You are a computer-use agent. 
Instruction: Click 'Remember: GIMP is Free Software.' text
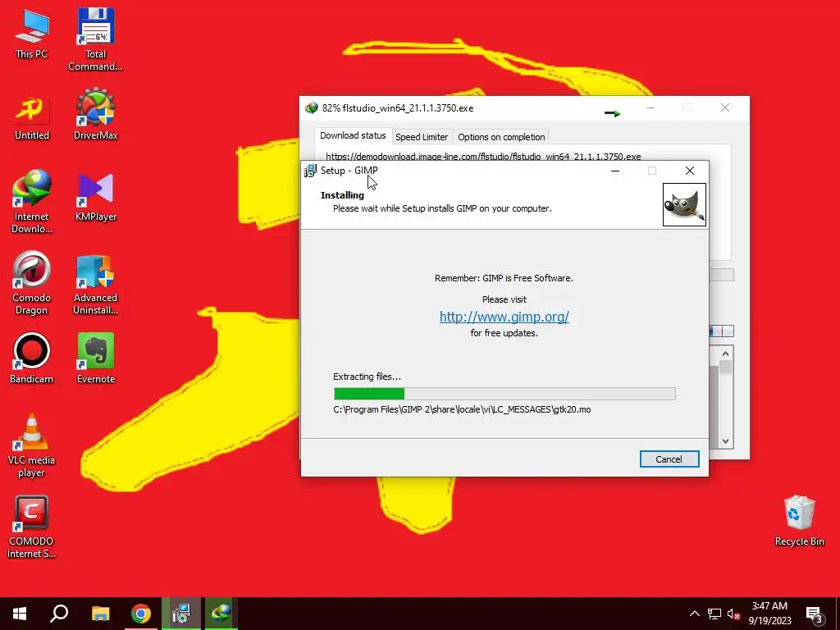click(504, 278)
